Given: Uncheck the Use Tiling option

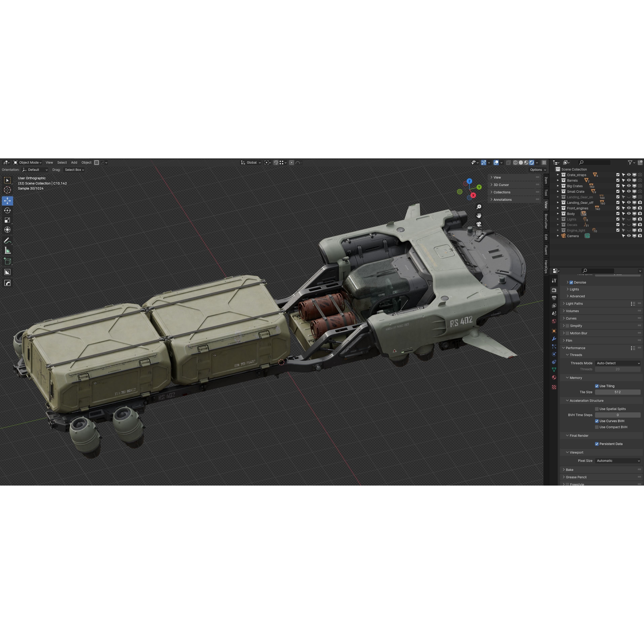Looking at the screenshot, I should click(x=597, y=386).
